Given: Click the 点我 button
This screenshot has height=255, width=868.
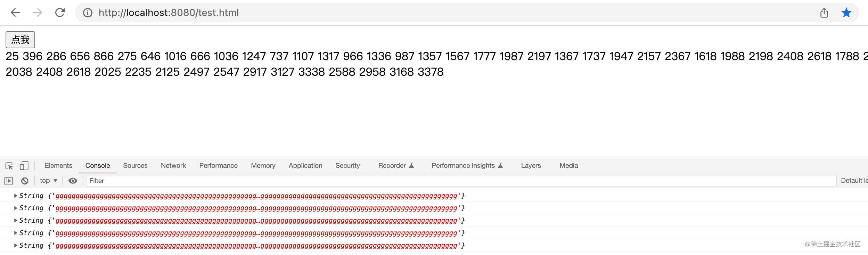Looking at the screenshot, I should pos(20,40).
